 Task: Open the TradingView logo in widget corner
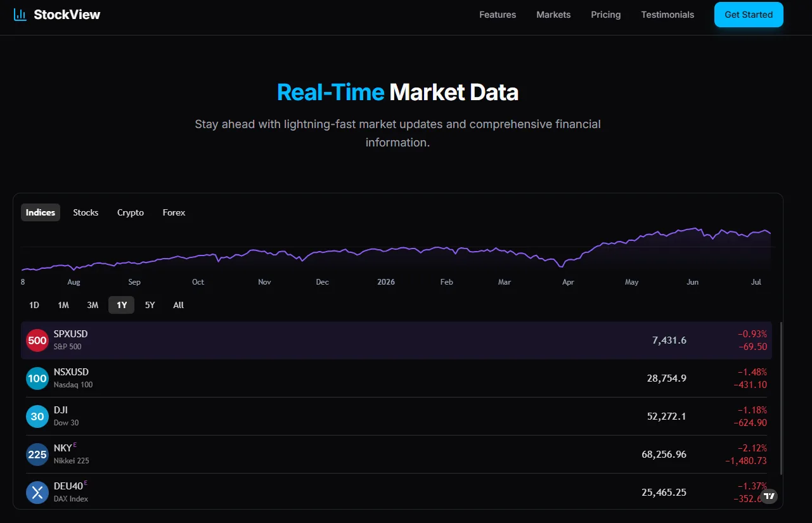770,496
